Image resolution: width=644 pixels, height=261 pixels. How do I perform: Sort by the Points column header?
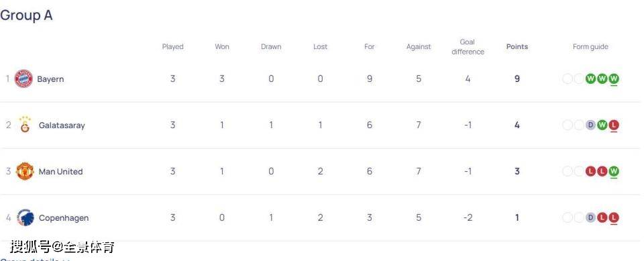(x=517, y=46)
